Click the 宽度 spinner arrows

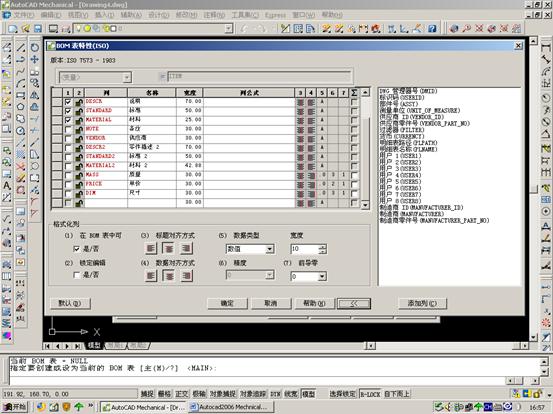(x=322, y=249)
